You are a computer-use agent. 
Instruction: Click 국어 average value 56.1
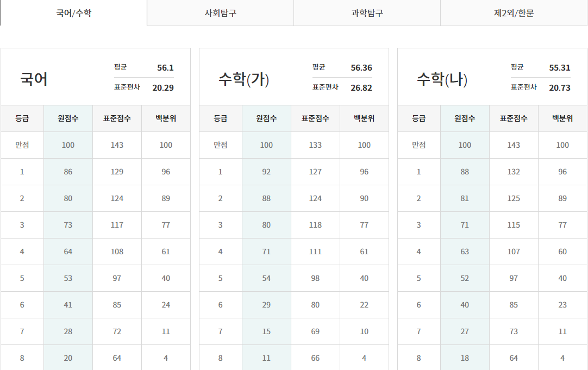coord(165,68)
